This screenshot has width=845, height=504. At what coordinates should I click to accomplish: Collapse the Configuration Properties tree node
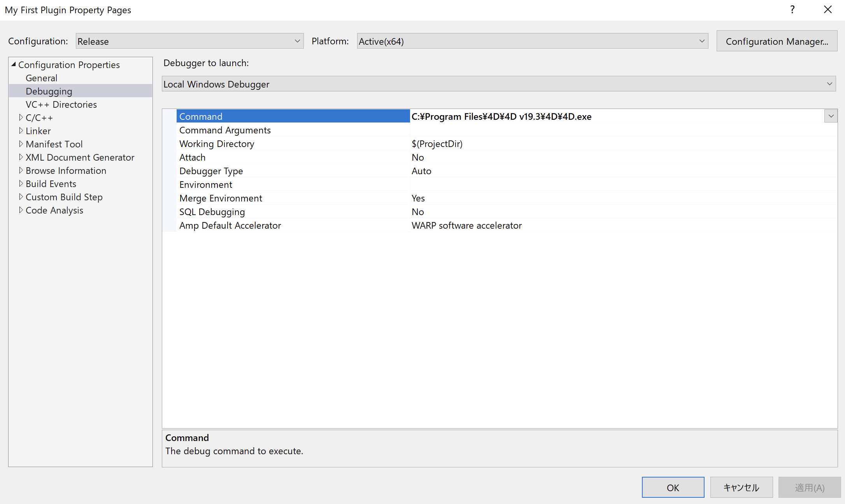[14, 64]
